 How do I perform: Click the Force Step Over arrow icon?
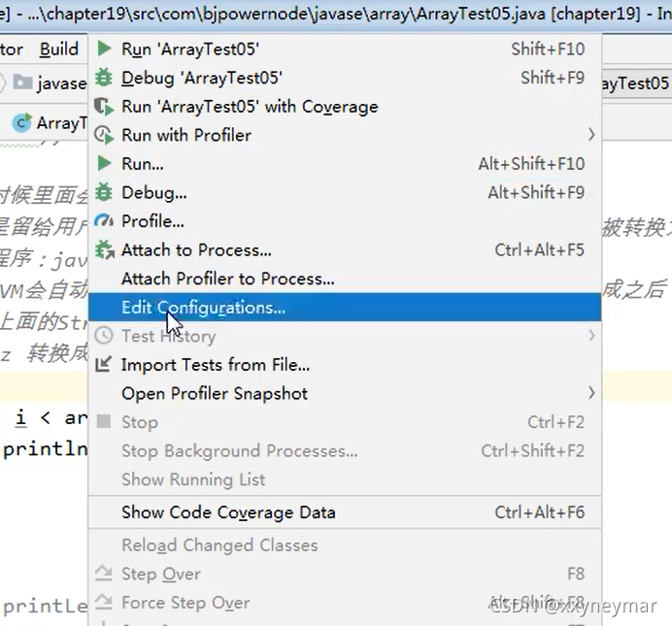pos(103,602)
